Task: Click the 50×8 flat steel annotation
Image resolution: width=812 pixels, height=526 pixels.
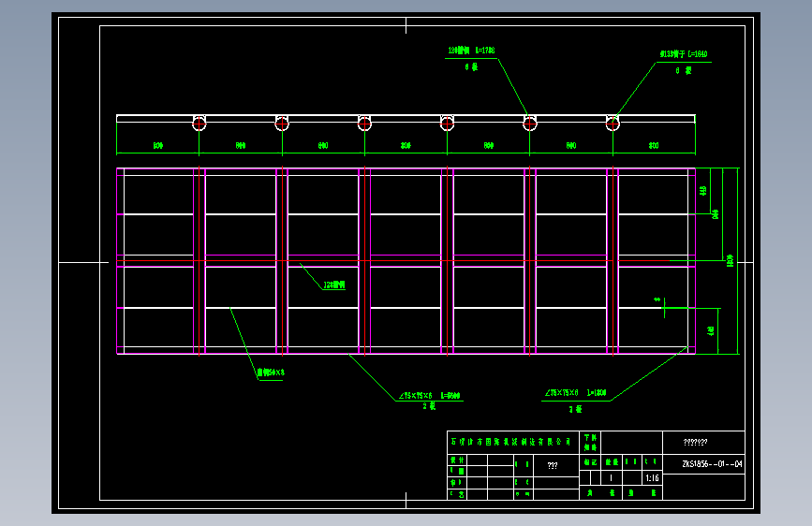Action: 271,373
